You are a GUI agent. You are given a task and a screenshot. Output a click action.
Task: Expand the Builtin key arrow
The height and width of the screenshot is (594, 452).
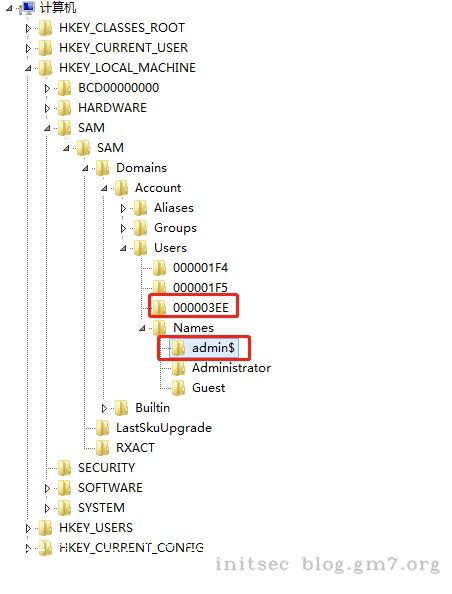(x=104, y=408)
